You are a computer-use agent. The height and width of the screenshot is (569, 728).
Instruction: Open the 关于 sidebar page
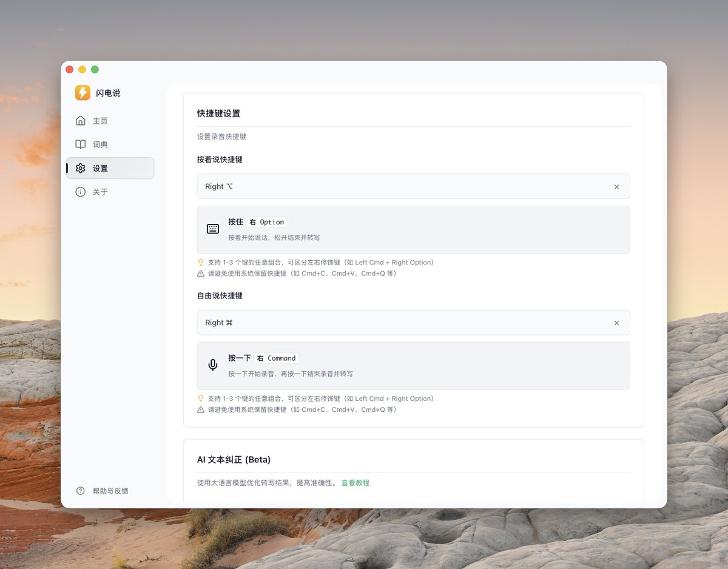click(110, 192)
